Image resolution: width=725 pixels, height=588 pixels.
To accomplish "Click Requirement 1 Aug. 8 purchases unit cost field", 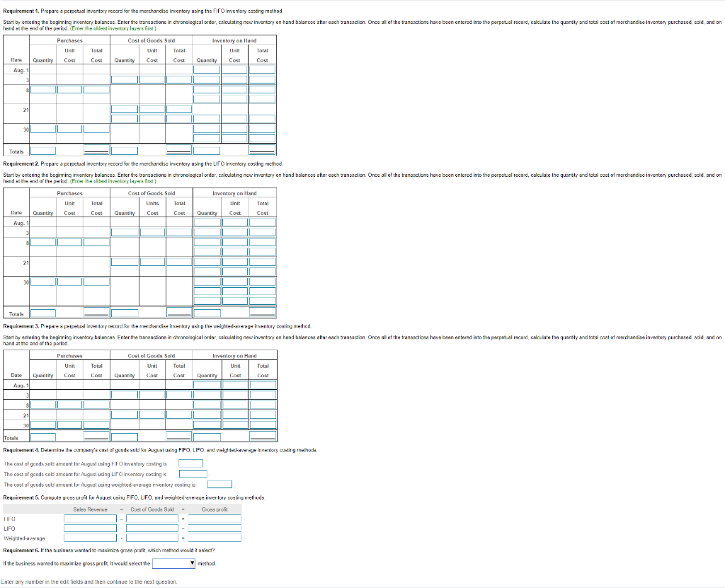I will click(x=70, y=89).
